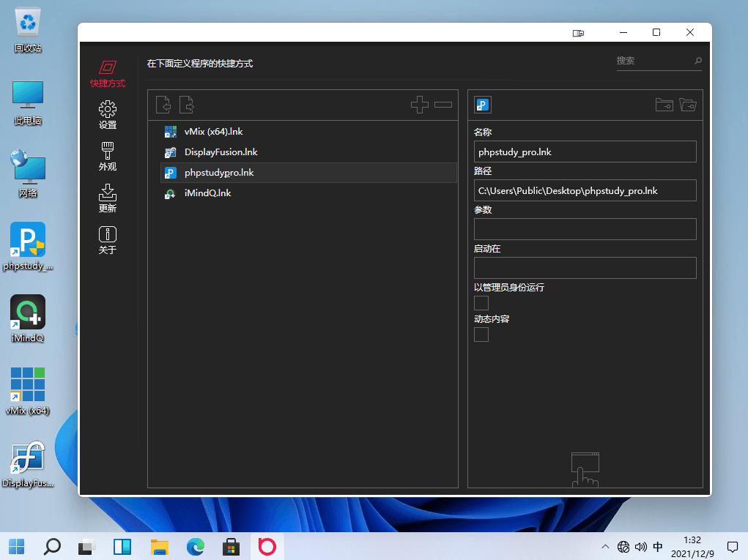
Task: Focus the 参数 parameters field
Action: (x=585, y=229)
